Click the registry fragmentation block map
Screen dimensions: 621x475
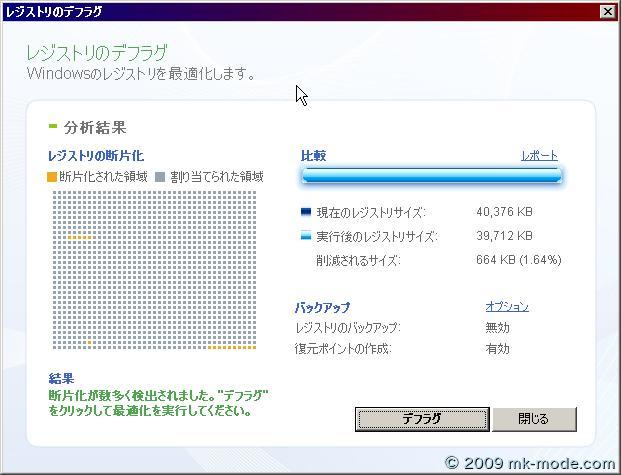[x=158, y=270]
